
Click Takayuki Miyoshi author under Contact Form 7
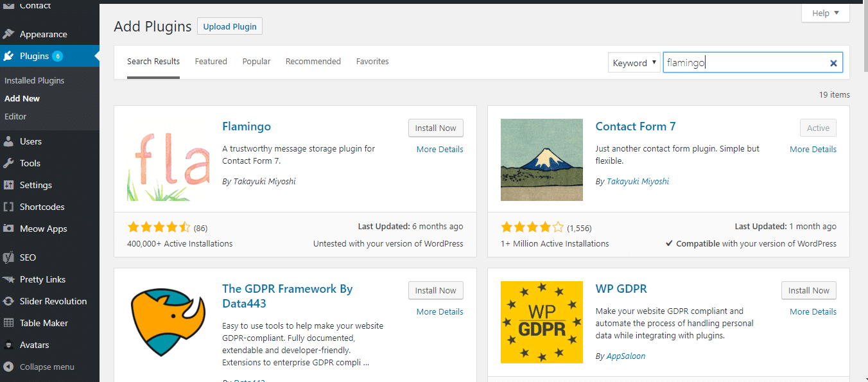(636, 181)
